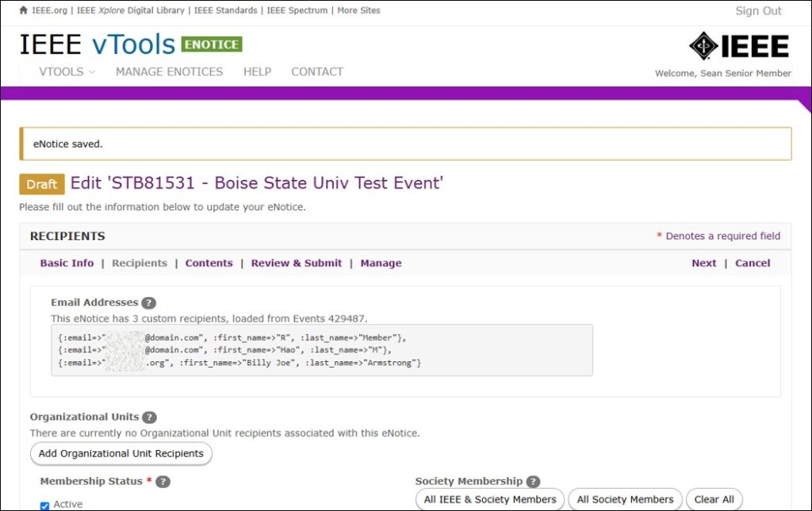Open help for Society Membership
The image size is (812, 511).
point(533,482)
